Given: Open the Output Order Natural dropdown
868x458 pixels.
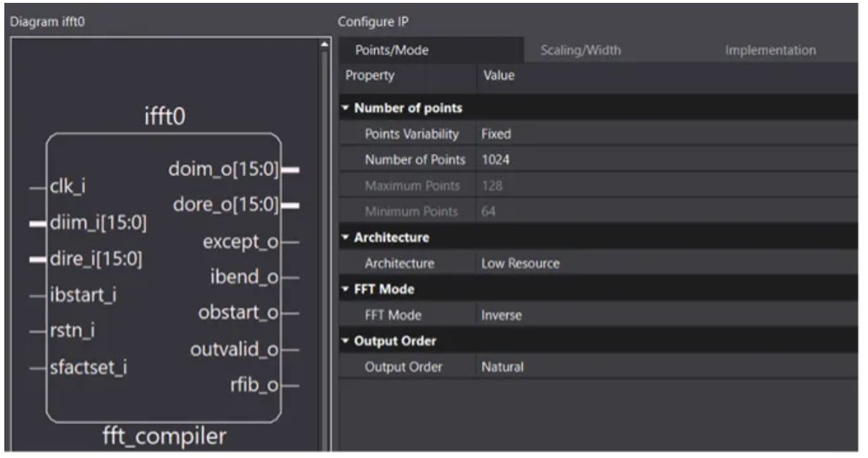Looking at the screenshot, I should (666, 367).
